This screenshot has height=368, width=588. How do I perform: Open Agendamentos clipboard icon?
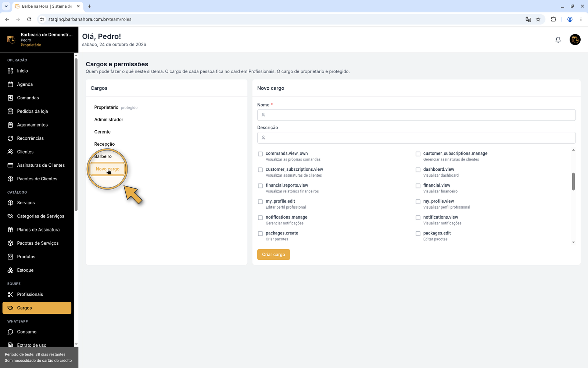coord(10,125)
